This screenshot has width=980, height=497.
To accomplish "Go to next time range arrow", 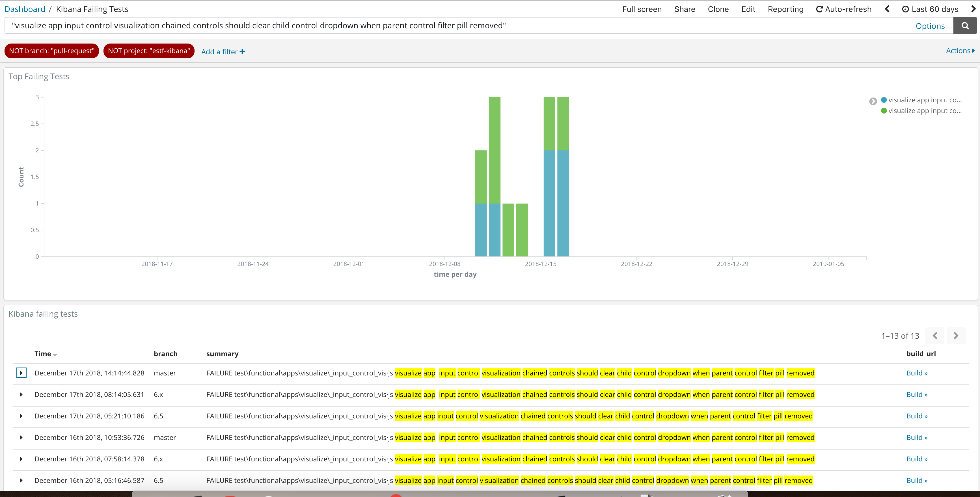I will (973, 9).
